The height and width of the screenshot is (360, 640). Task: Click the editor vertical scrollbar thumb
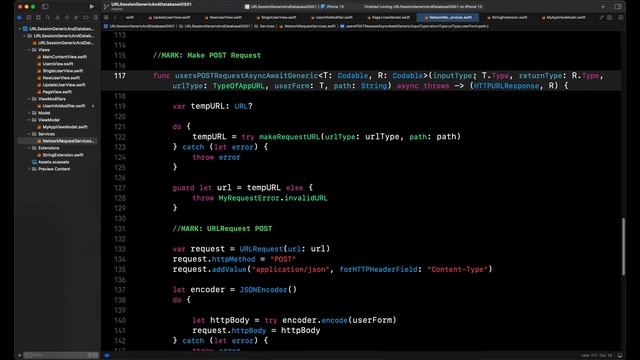pos(623,247)
